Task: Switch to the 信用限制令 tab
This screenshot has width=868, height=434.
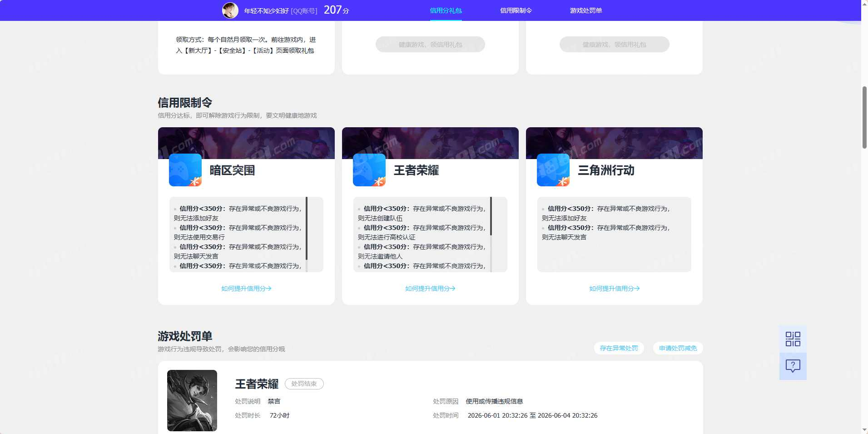Action: (x=516, y=10)
